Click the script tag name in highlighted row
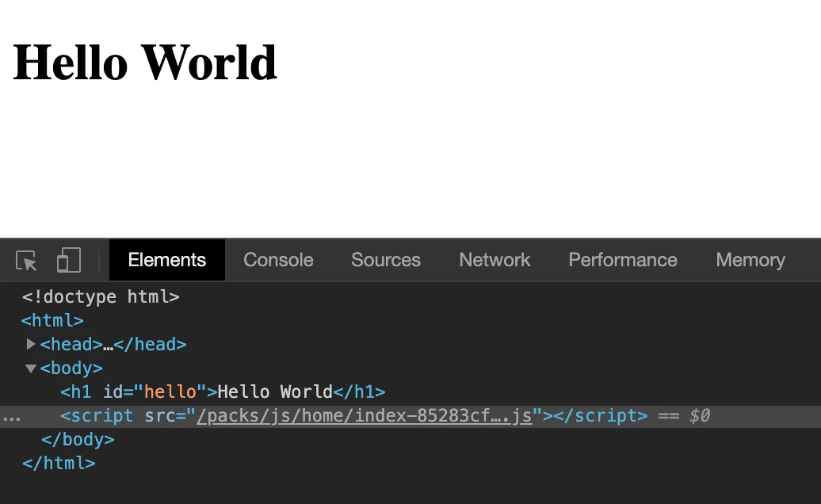The width and height of the screenshot is (821, 504). point(101,416)
